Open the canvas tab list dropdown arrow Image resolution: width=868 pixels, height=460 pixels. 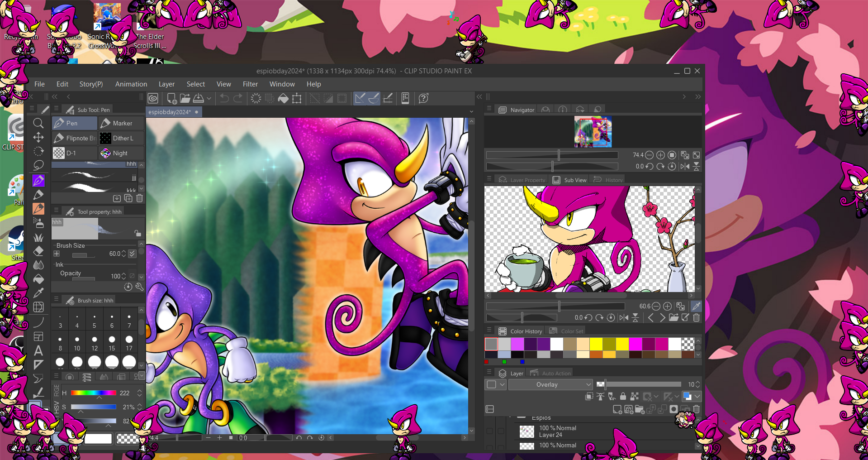(471, 112)
